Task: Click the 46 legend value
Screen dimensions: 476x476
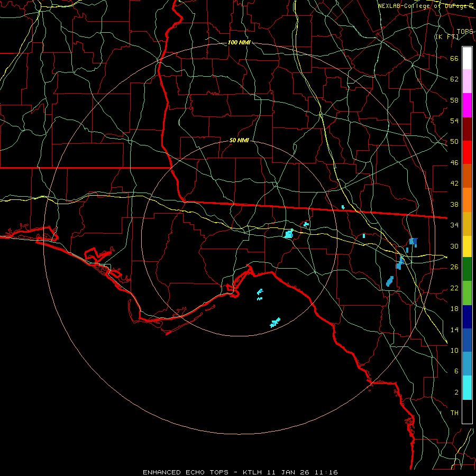Action: click(x=454, y=163)
